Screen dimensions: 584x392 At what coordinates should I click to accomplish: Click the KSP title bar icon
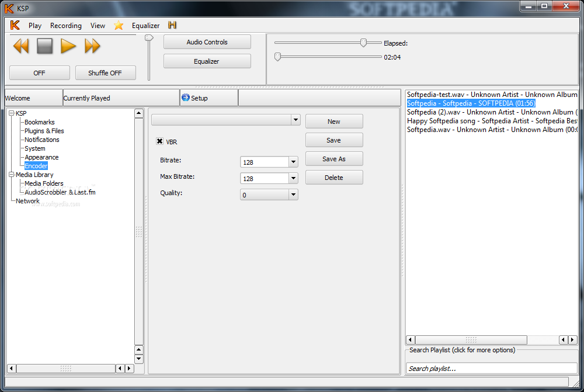(x=9, y=8)
